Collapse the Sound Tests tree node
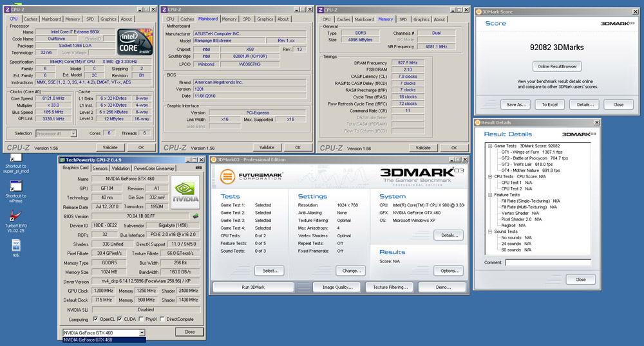 coord(490,232)
